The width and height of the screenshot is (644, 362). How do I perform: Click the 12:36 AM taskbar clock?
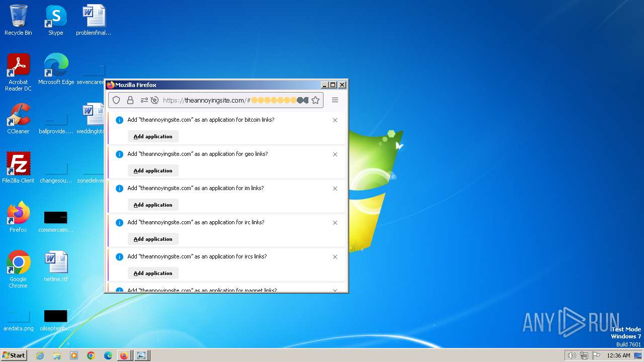[x=618, y=355]
